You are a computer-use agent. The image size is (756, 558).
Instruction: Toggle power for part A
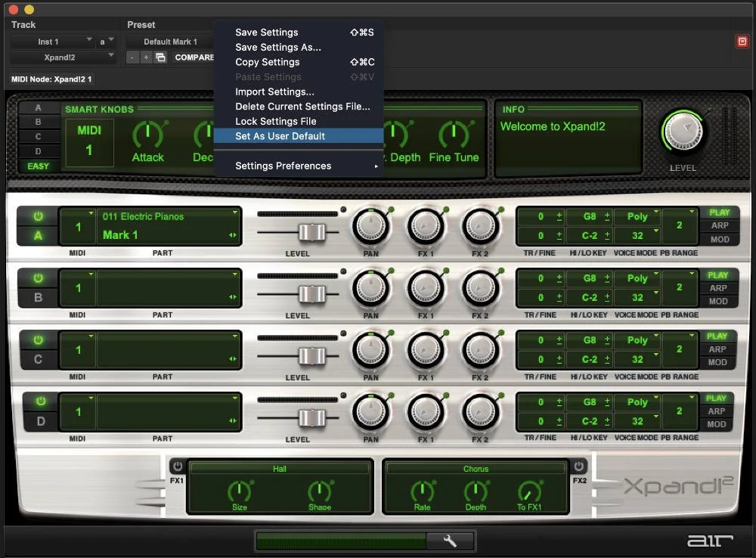tap(38, 216)
